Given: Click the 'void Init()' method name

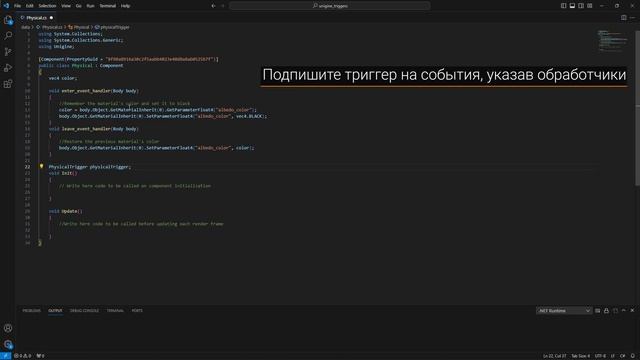Looking at the screenshot, I should [x=63, y=173].
